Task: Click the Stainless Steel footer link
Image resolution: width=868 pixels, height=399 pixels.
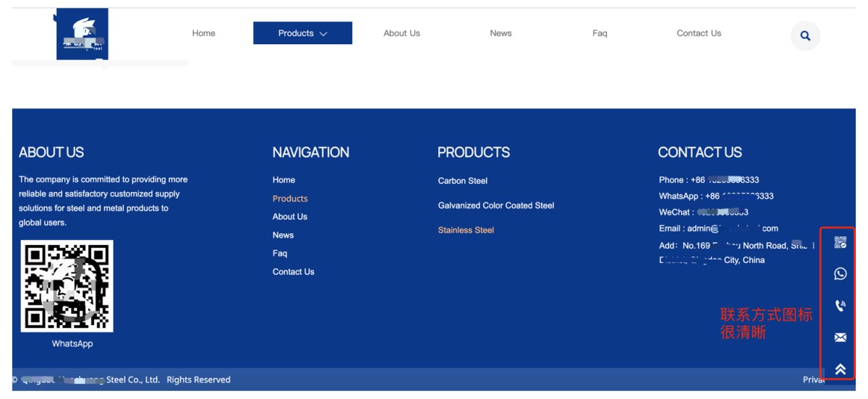Action: 466,230
